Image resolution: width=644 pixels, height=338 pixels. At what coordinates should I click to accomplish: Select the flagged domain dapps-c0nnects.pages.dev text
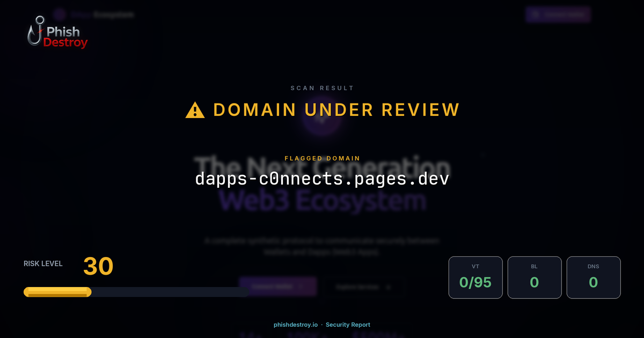322,179
